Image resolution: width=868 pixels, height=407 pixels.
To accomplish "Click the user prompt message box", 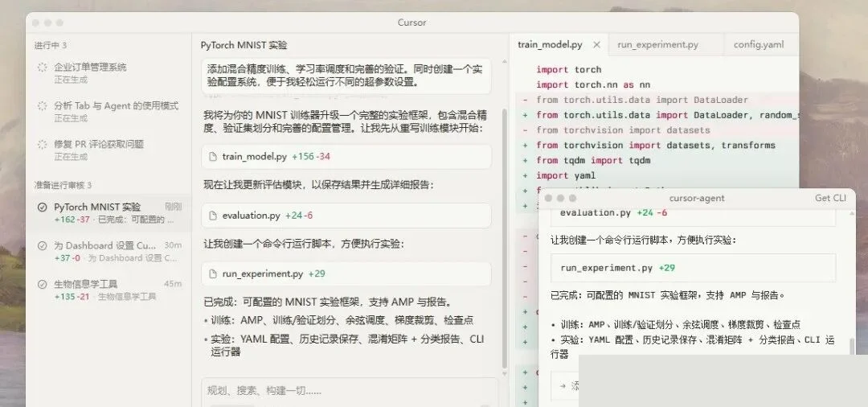I will [x=346, y=76].
